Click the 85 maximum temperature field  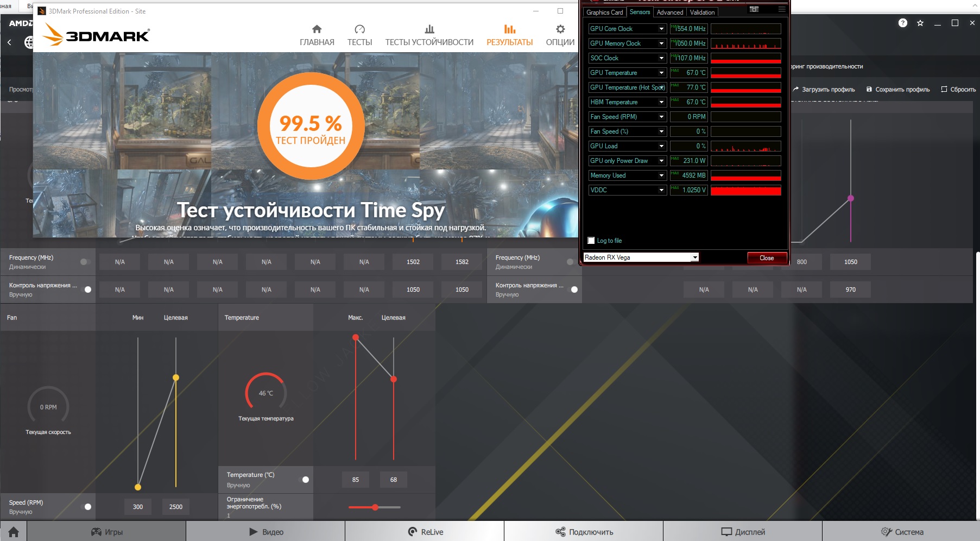356,480
